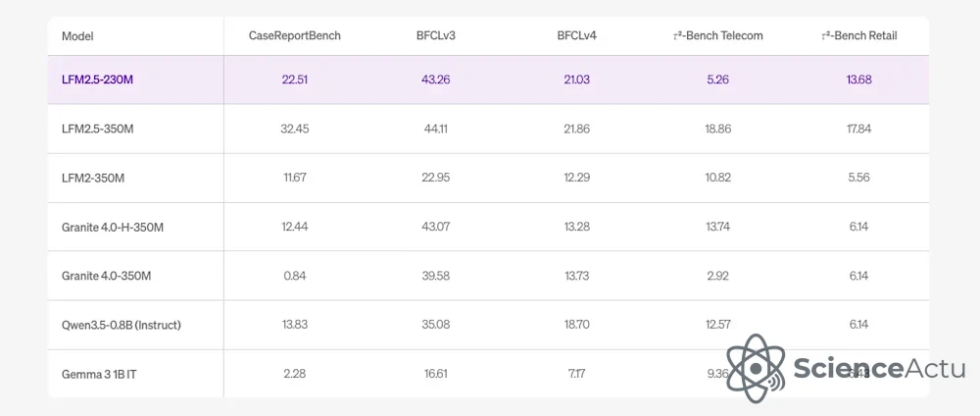This screenshot has width=980, height=416.
Task: Click the 5.26 Telecom value
Action: [x=717, y=79]
